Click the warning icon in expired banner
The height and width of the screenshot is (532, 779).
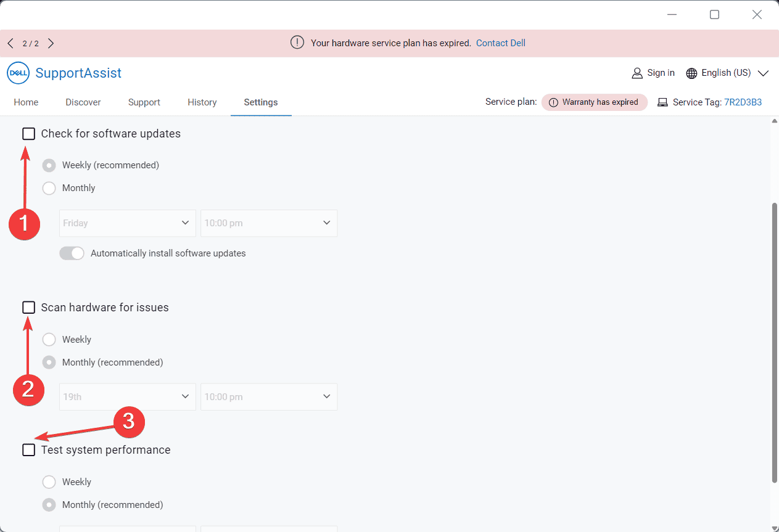(x=297, y=43)
